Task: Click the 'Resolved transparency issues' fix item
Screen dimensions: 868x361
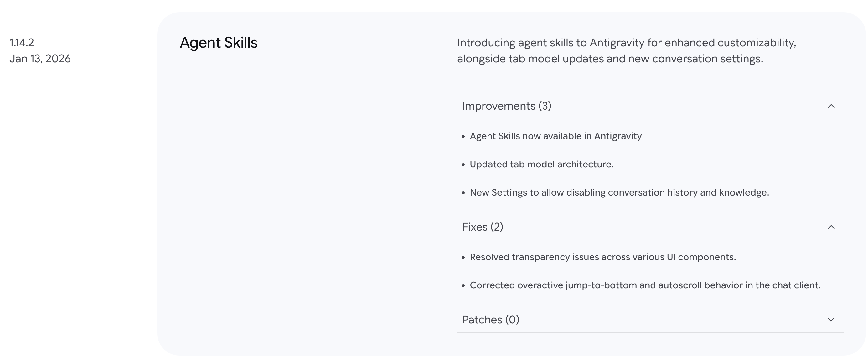Action: (x=603, y=257)
